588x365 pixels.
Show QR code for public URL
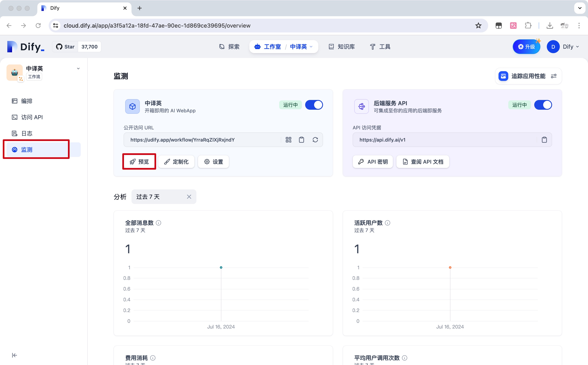pos(288,140)
